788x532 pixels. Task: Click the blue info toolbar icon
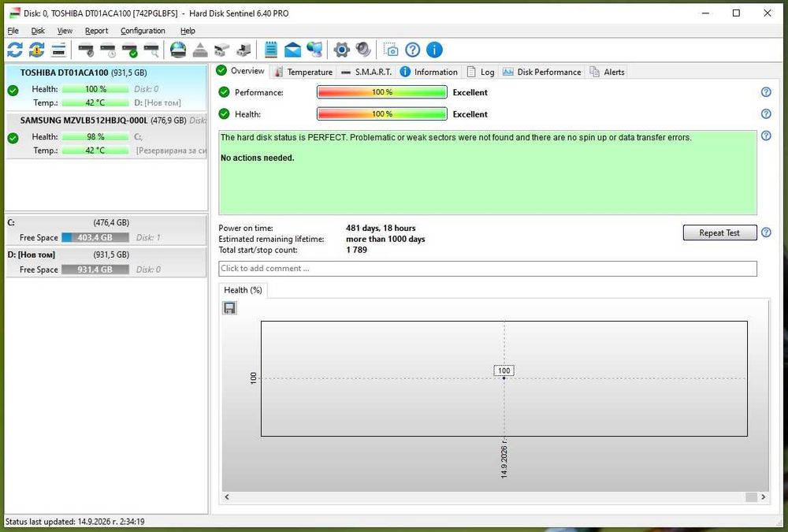coord(434,50)
